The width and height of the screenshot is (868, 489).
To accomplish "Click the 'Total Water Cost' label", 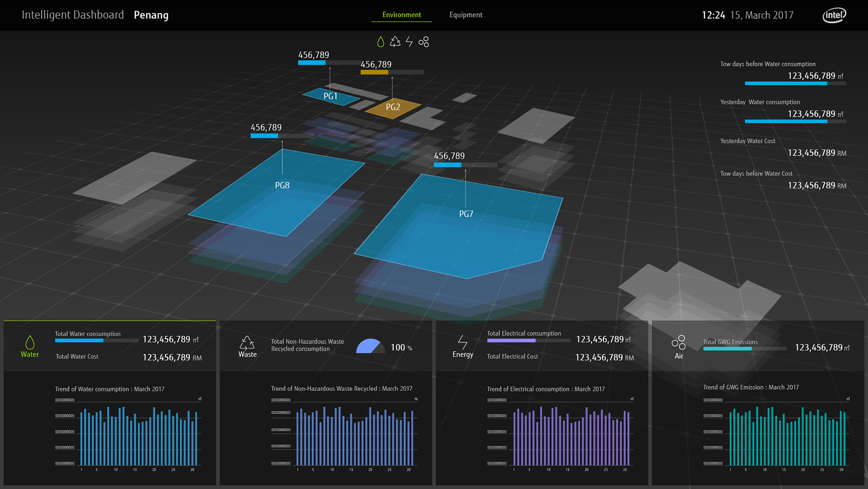I will (x=77, y=357).
